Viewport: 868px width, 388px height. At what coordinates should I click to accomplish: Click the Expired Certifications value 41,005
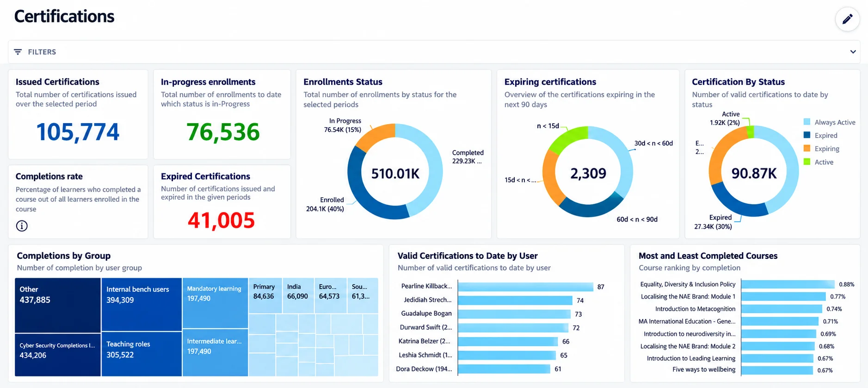[221, 220]
